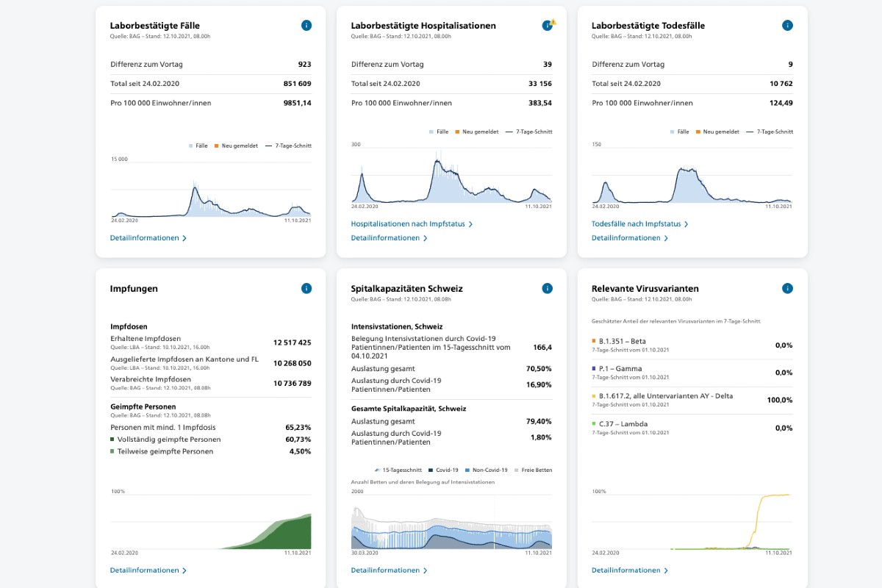This screenshot has height=588, width=882.
Task: Open info icon on Laborbestätigte Hospitalisationen card
Action: tap(548, 26)
